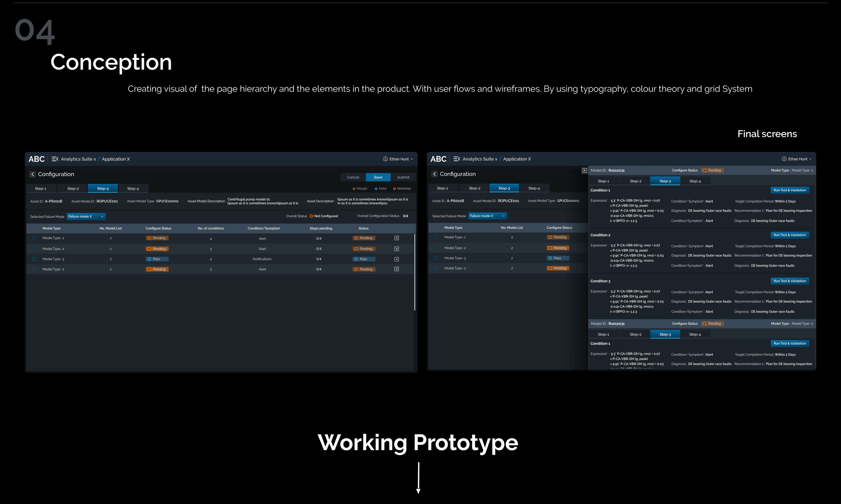Tick the Model Type -3 checkbox in left screen

click(x=34, y=259)
